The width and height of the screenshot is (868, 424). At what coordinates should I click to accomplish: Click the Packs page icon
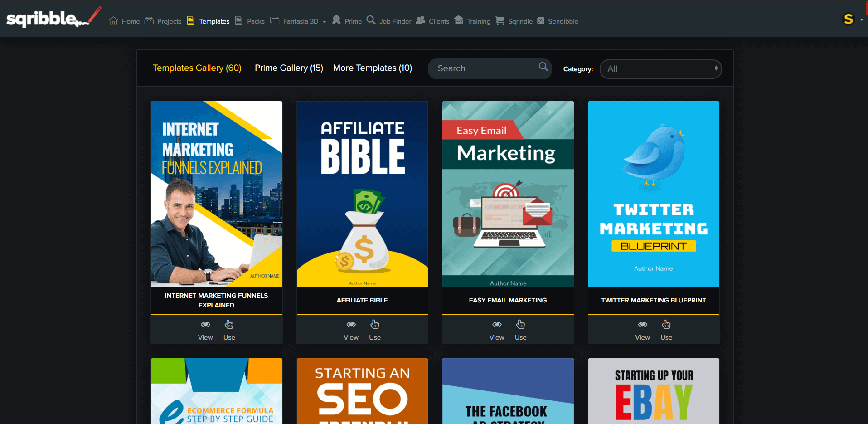pos(239,20)
